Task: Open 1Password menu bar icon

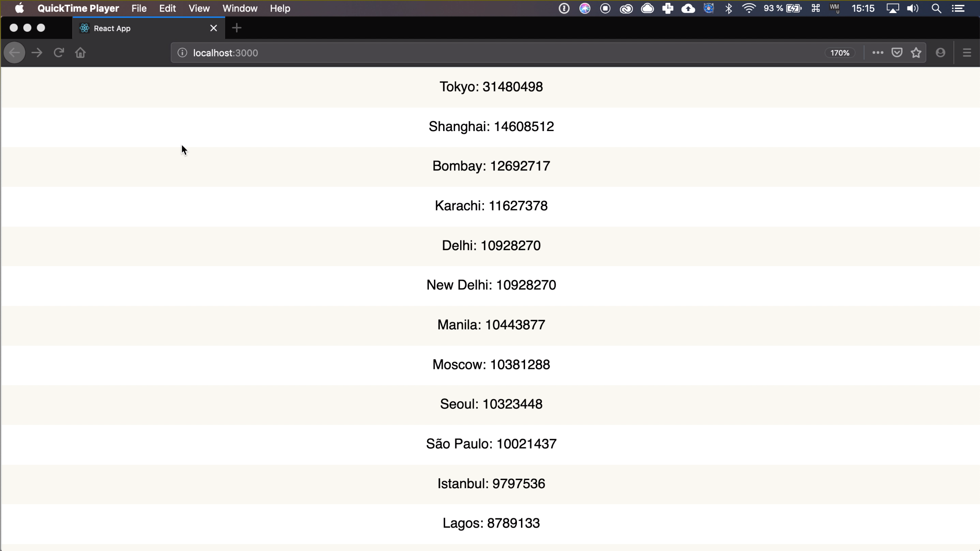Action: (564, 8)
